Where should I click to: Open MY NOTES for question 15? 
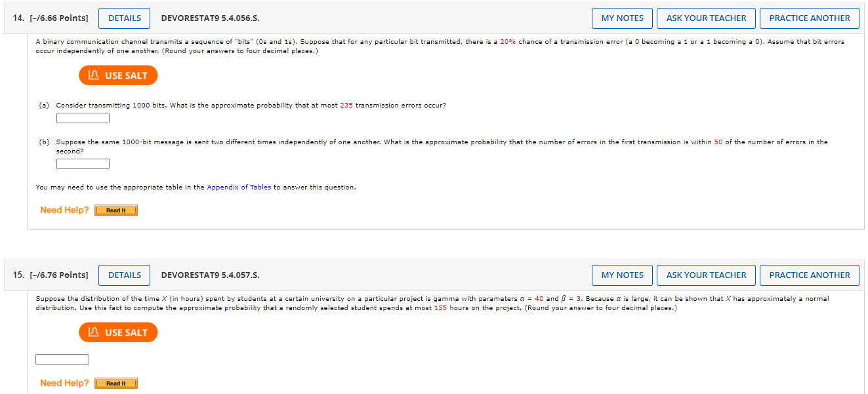(621, 275)
